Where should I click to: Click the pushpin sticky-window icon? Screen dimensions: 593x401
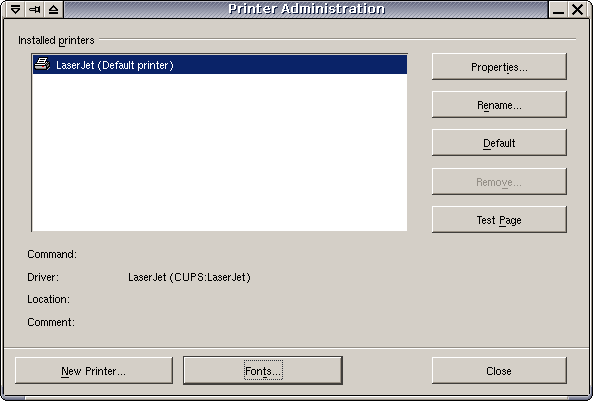34,9
